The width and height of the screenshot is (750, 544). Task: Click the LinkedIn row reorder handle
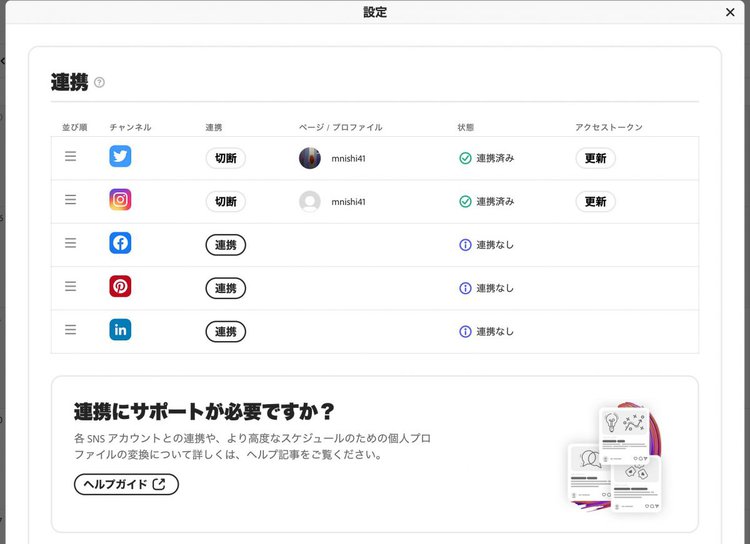(x=70, y=330)
